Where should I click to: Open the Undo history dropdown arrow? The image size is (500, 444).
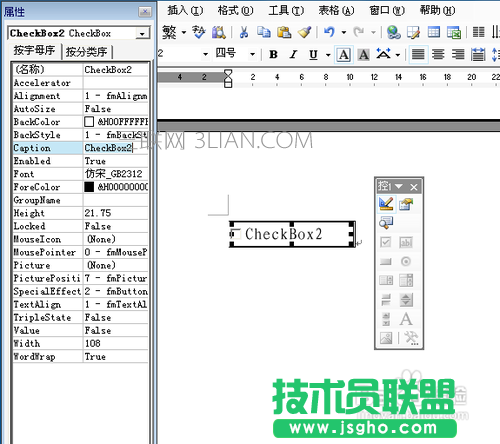[344, 32]
